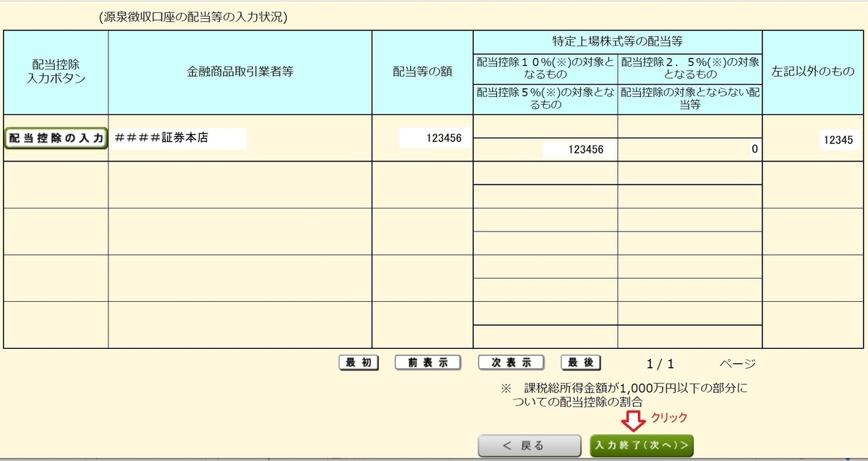Click the 配当等の額 field showing 123456
Image resolution: width=868 pixels, height=461 pixels.
(x=432, y=137)
